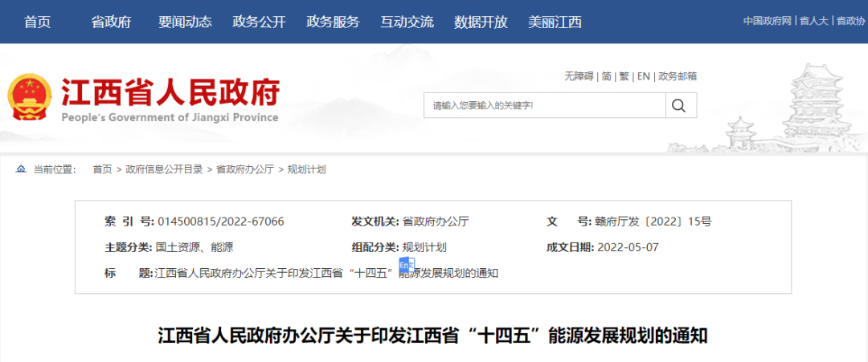Click the blue En translation icon
The image size is (868, 362).
coord(405,265)
